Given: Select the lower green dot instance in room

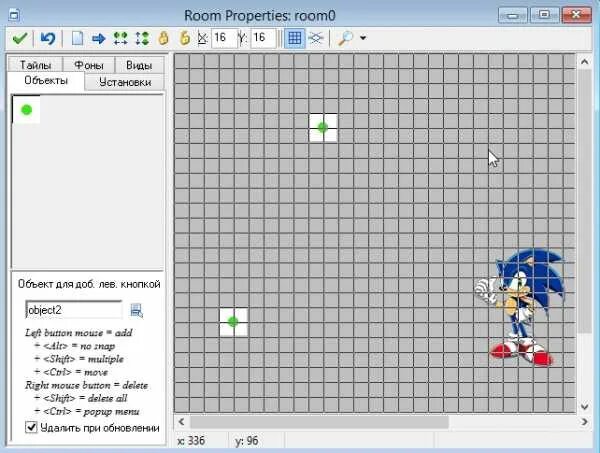Looking at the screenshot, I should click(233, 322).
